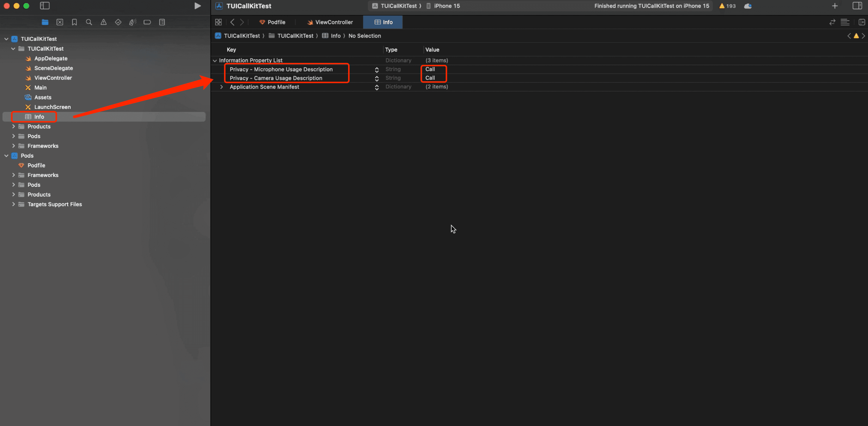Click the No Selection breadcrumb

click(365, 36)
